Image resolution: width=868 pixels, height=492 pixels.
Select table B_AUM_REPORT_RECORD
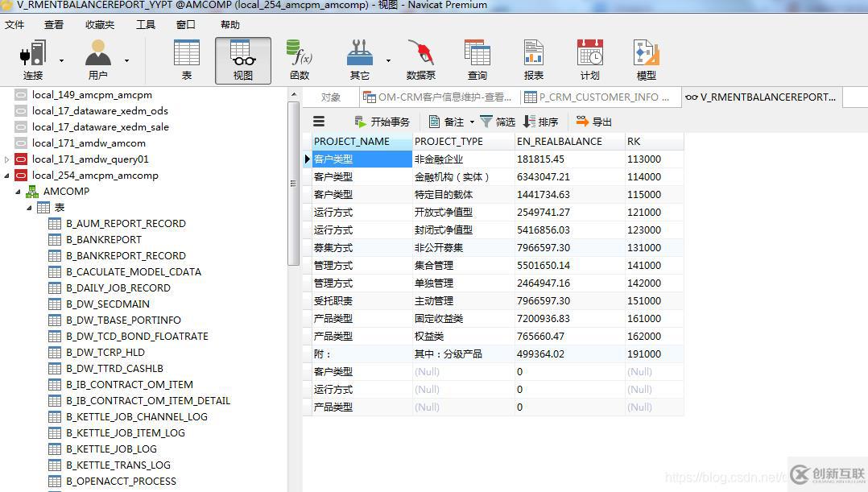coord(126,224)
